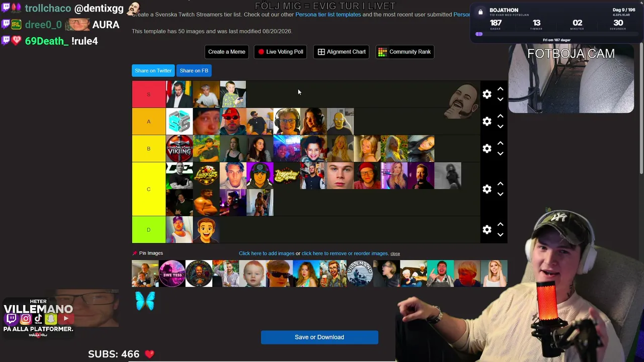Open the Community Rank page
This screenshot has width=644, height=362.
[405, 52]
